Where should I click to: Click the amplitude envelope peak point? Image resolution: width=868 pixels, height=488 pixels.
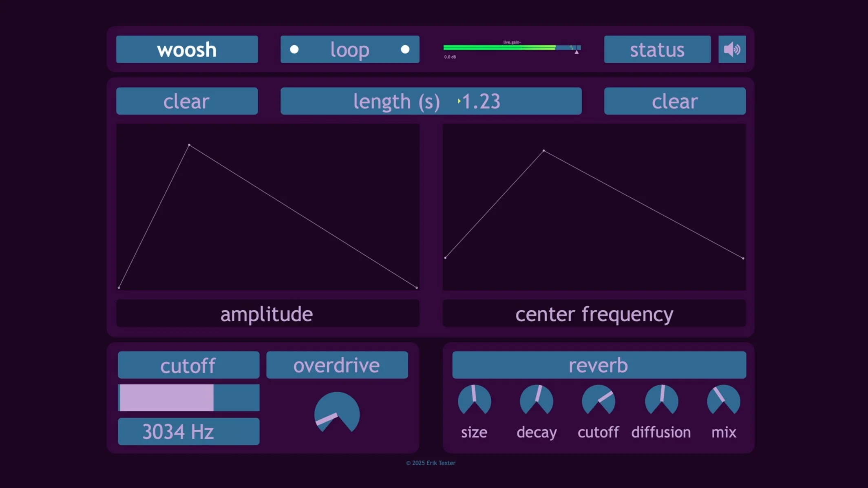pyautogui.click(x=189, y=145)
